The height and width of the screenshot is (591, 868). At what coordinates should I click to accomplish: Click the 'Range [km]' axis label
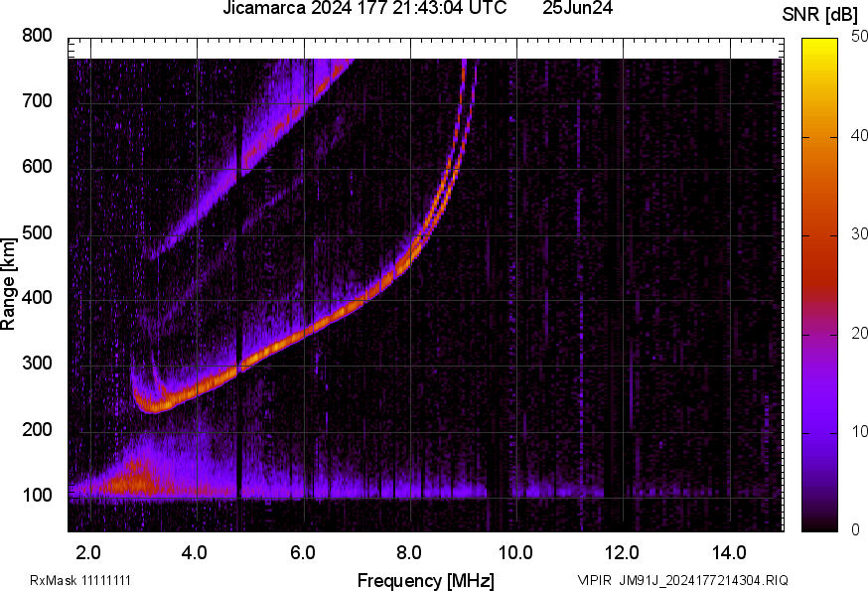coord(8,284)
